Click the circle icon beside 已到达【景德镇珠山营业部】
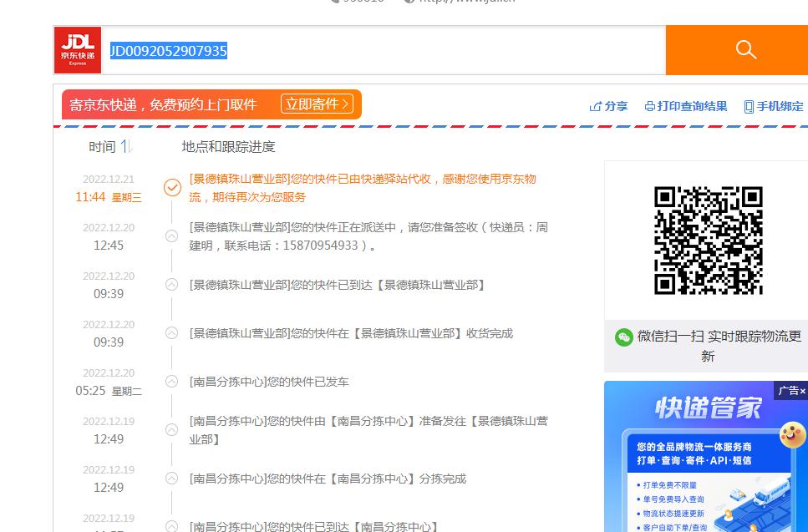 click(x=171, y=284)
